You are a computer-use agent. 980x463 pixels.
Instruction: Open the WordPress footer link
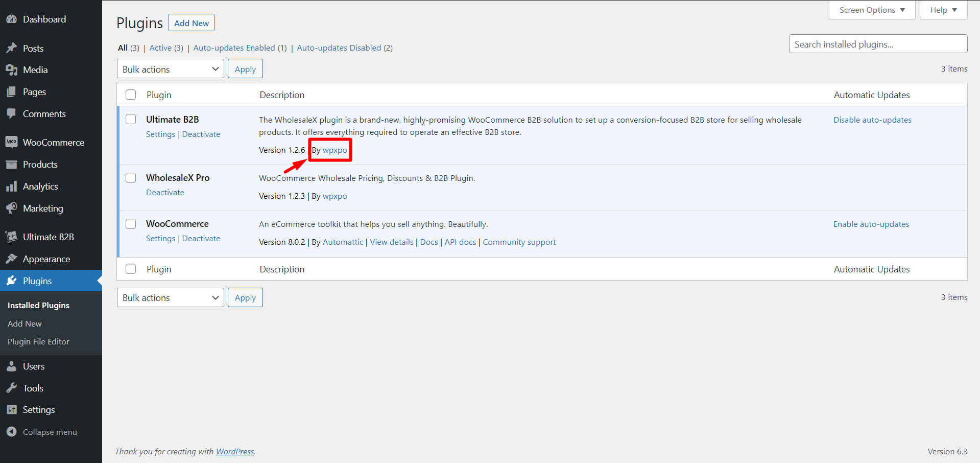[x=235, y=451]
